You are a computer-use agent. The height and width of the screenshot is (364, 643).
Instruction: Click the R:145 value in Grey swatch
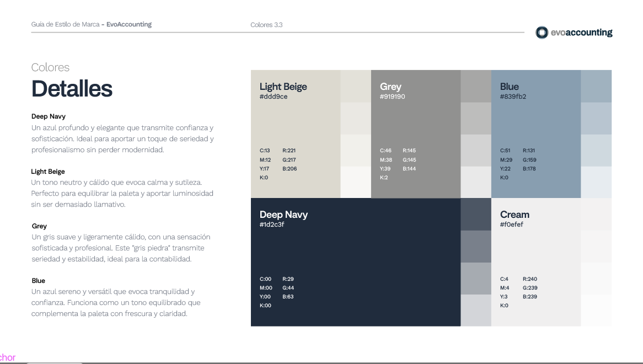point(409,151)
